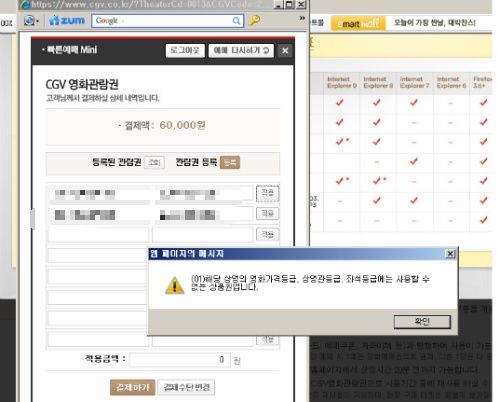Click the 오늘의 가장 싼날 link in background page
This screenshot has width=500, height=402.
435,23
